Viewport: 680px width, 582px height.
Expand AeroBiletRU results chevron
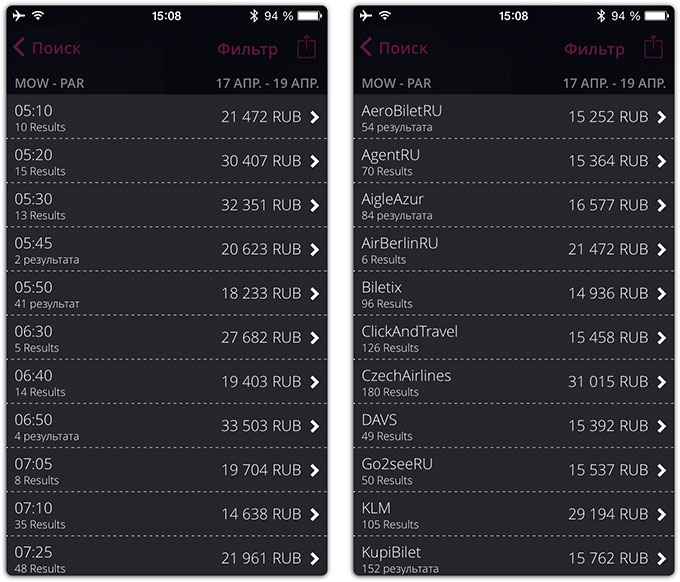pos(661,118)
